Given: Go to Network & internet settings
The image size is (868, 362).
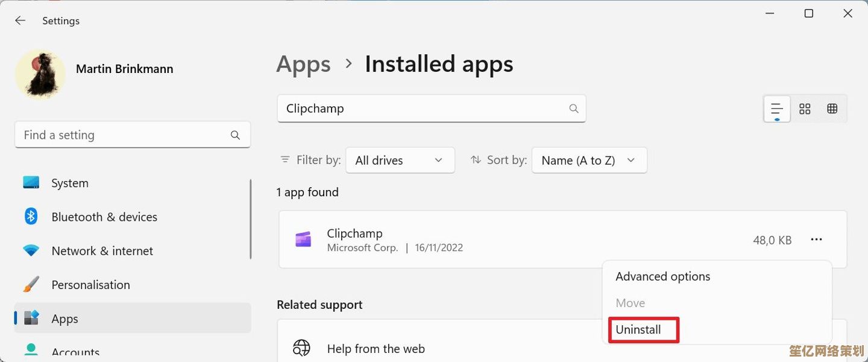Looking at the screenshot, I should point(102,250).
